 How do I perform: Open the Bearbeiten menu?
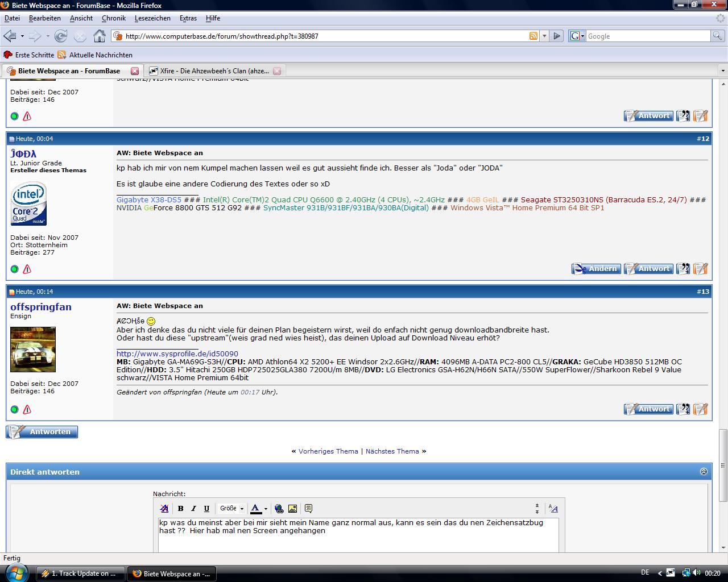pos(45,18)
